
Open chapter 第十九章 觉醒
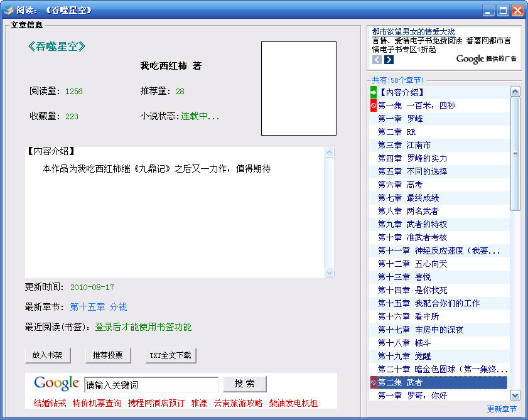pyautogui.click(x=439, y=356)
